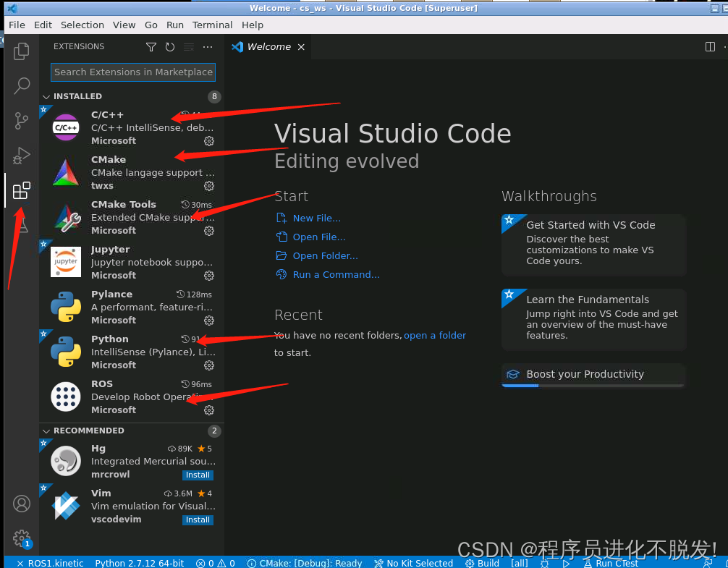The width and height of the screenshot is (728, 568).
Task: Collapse the INSTALLED extensions section
Action: [132, 96]
